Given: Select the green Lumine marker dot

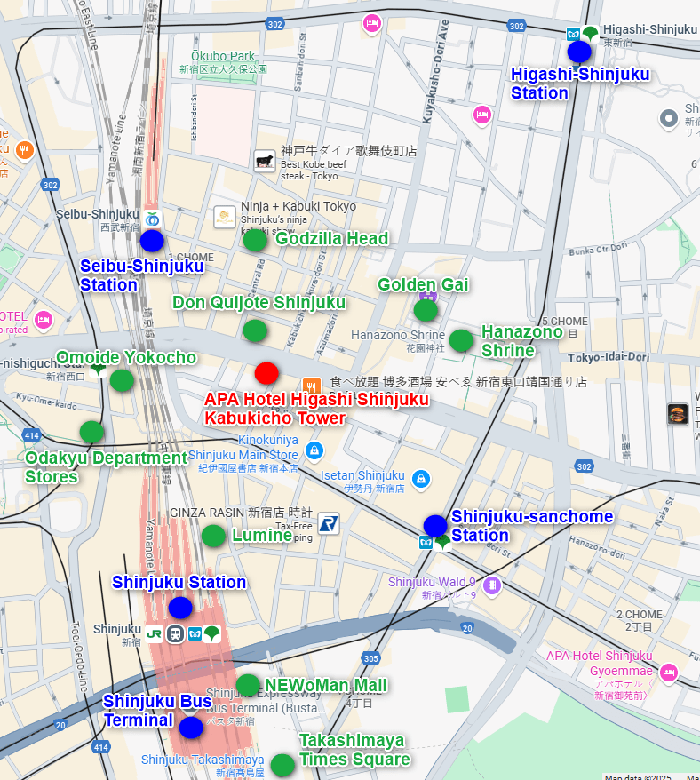Looking at the screenshot, I should (213, 537).
